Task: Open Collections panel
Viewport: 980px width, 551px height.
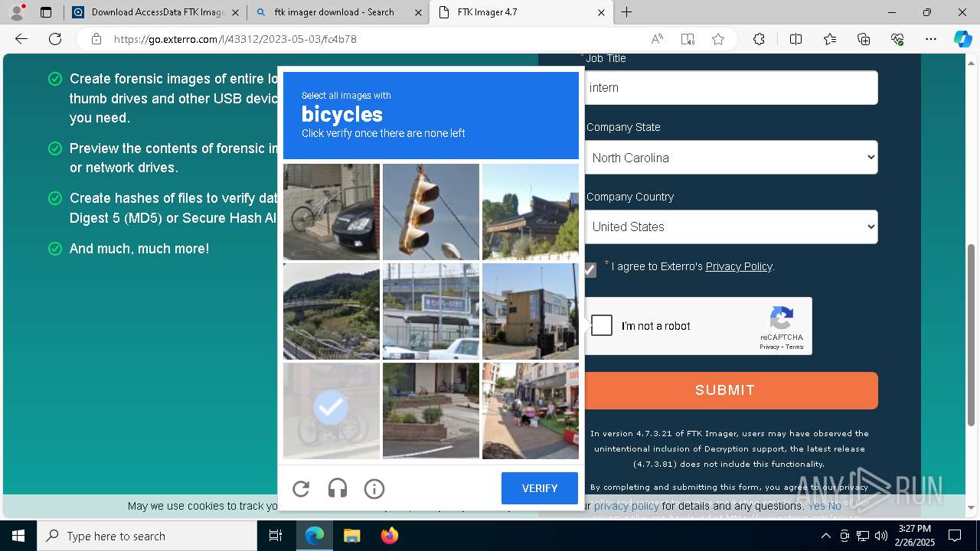Action: tap(864, 39)
